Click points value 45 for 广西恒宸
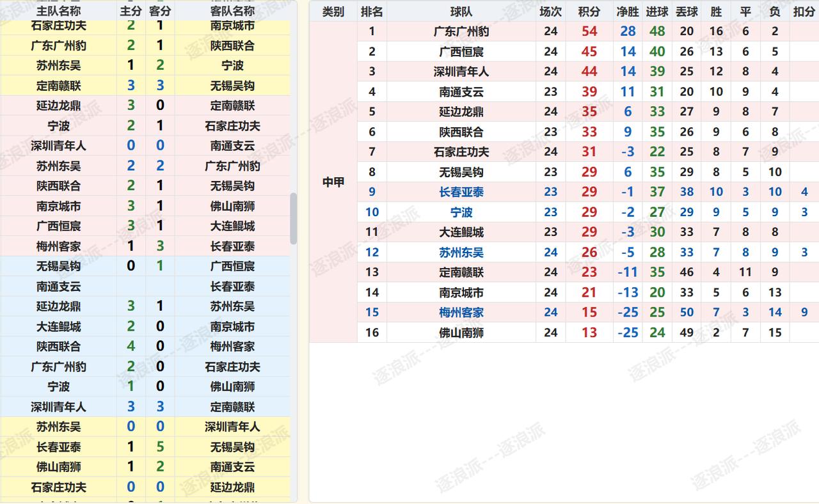This screenshot has width=819, height=504. (x=589, y=52)
